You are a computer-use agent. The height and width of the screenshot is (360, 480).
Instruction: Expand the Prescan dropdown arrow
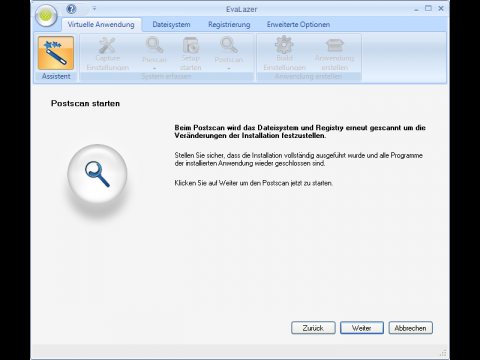[154, 68]
